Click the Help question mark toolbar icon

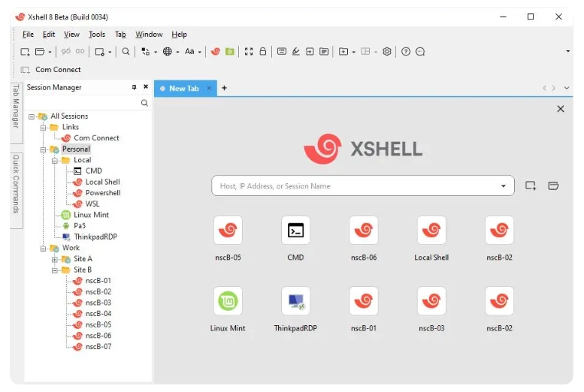(x=406, y=51)
